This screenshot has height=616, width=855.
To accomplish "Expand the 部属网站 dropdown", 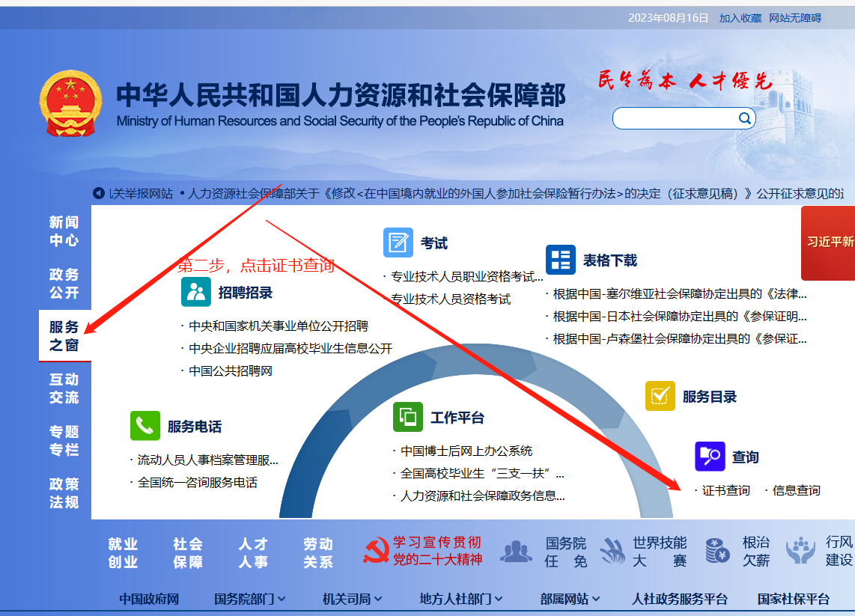I will tap(570, 599).
